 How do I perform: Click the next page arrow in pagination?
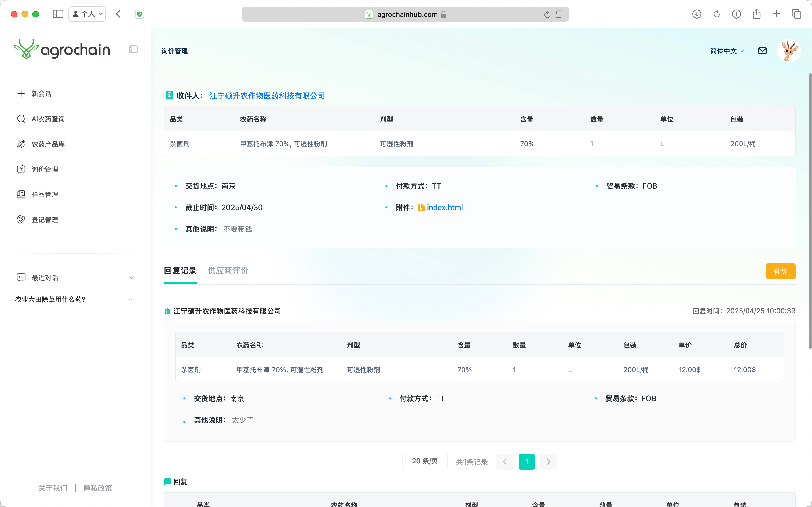point(548,462)
